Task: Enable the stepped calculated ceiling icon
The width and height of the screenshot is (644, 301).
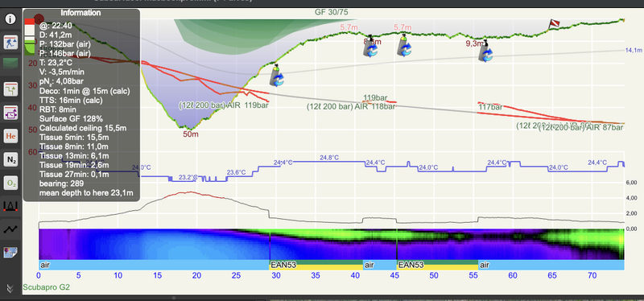Action: [10, 89]
